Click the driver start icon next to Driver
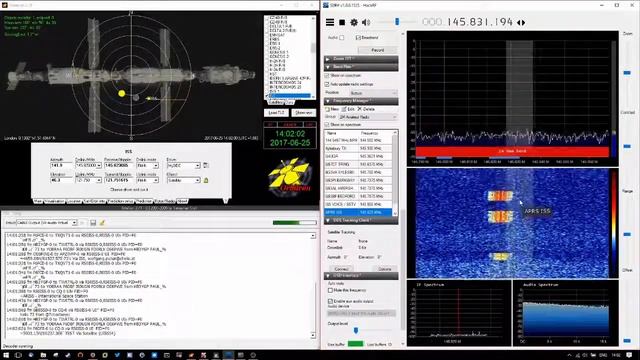 (x=206, y=165)
